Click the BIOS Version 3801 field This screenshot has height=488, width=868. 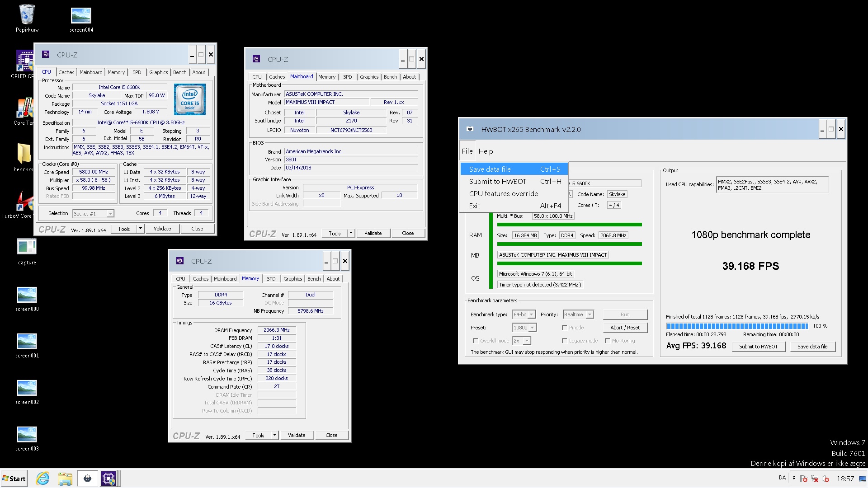pos(351,160)
